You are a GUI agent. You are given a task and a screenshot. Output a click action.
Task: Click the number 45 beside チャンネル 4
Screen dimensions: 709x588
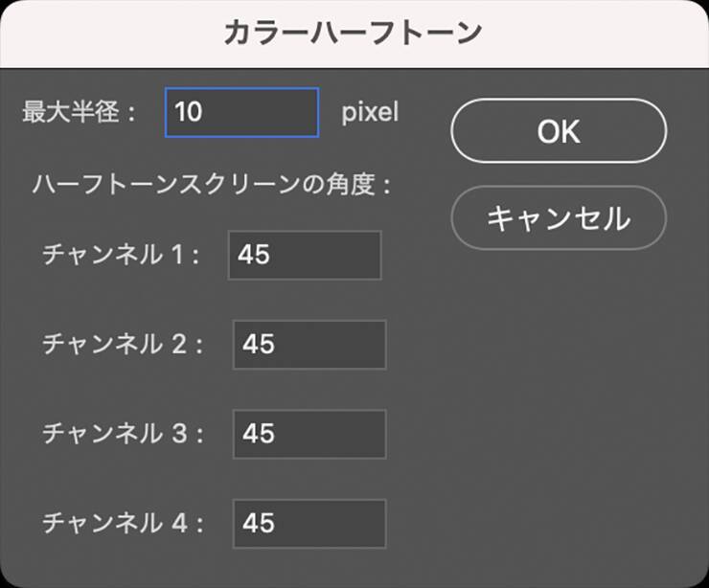coord(259,523)
